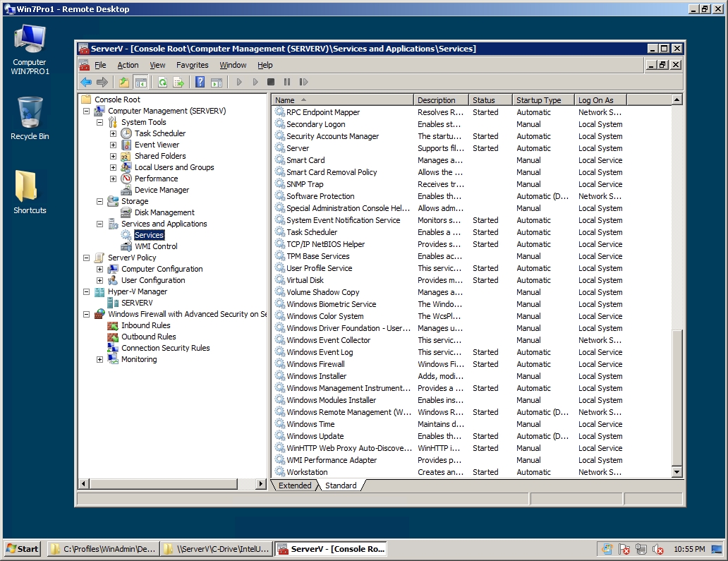Open the Help question-mark toolbar icon
Image resolution: width=728 pixels, height=561 pixels.
coord(200,82)
